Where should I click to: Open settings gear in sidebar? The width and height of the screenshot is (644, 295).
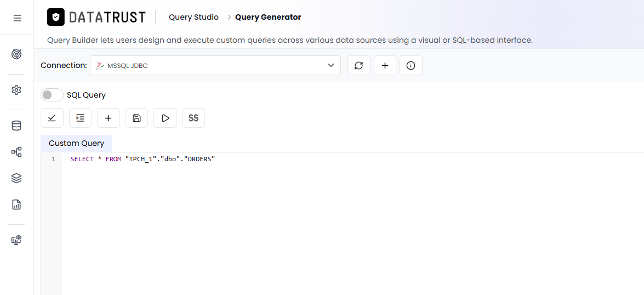point(16,90)
